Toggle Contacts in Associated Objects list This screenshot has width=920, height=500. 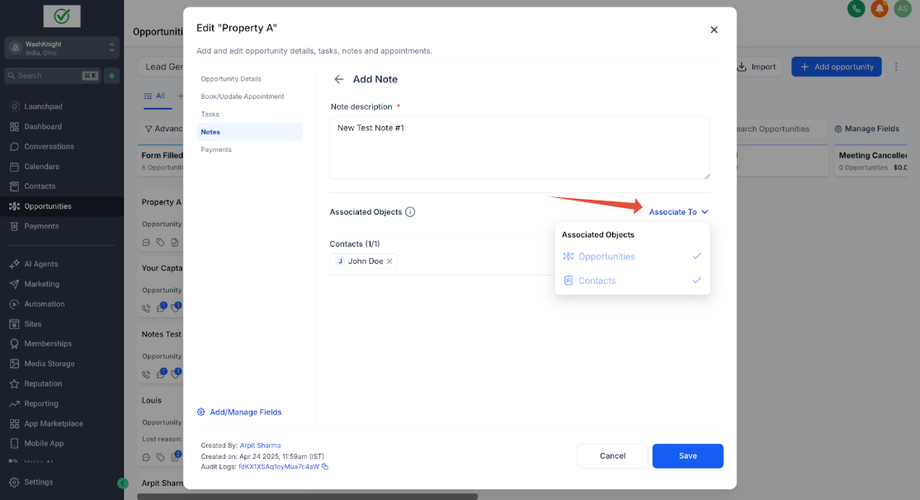pos(632,281)
